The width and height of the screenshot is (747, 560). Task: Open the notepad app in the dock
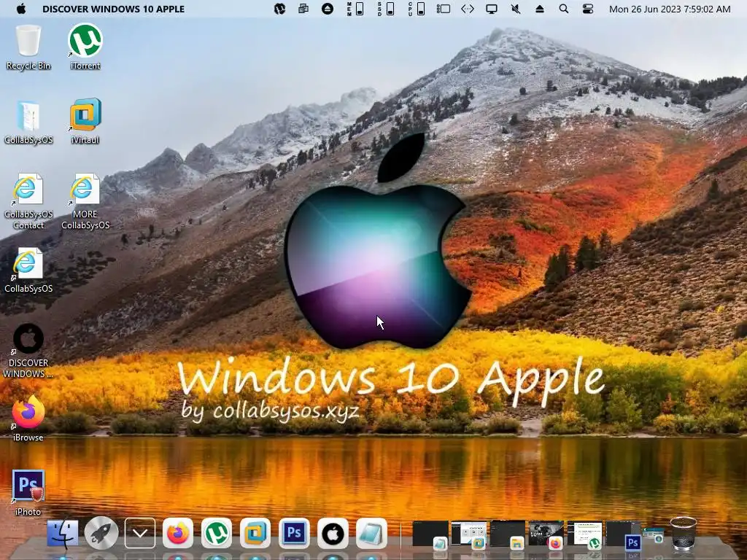point(371,533)
